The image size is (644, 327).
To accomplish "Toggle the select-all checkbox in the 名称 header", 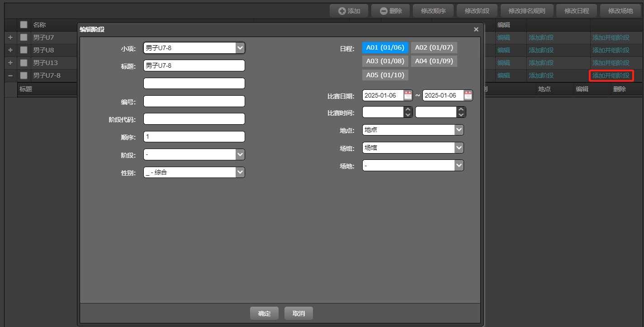I will (x=24, y=24).
